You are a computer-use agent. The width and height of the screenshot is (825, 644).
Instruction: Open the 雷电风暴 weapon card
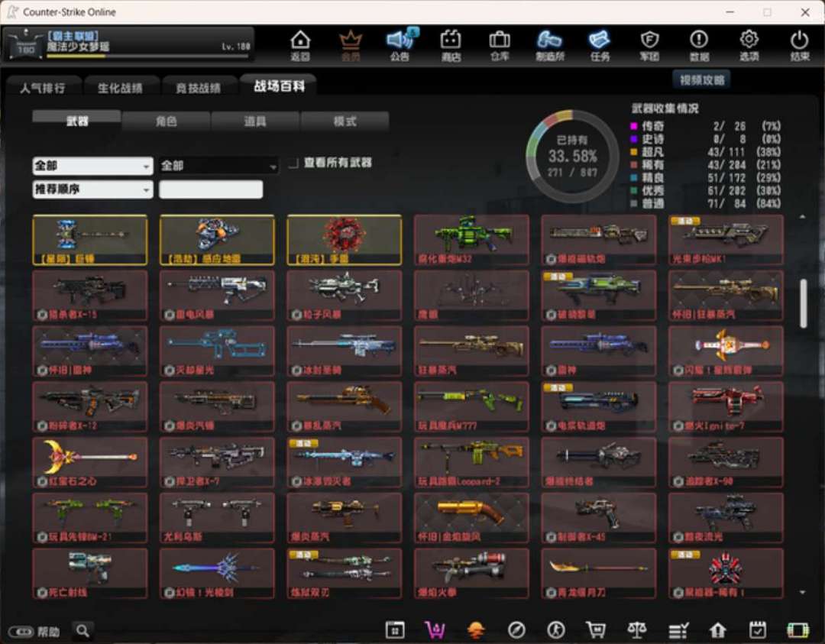(217, 296)
